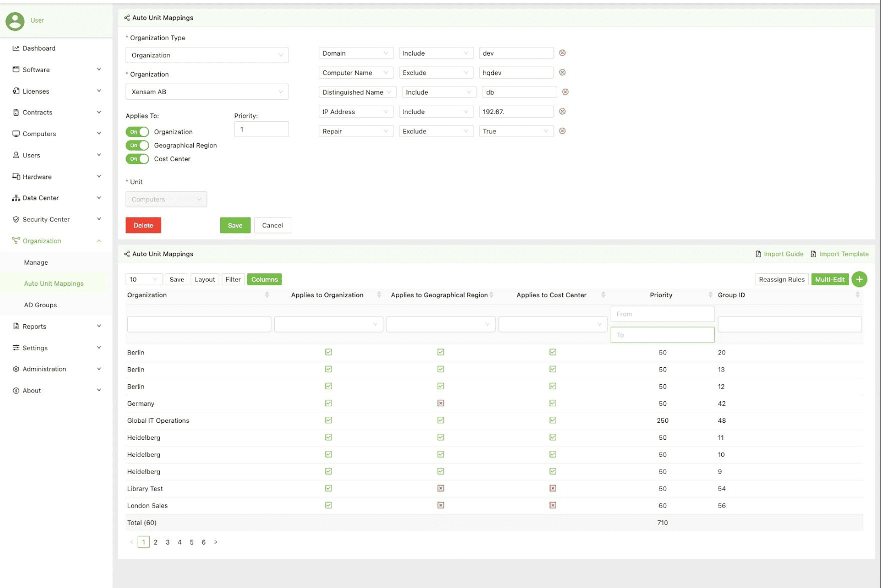Screen dimensions: 881x588
Task: Click Library Test's Cost Center checkbox
Action: point(553,488)
